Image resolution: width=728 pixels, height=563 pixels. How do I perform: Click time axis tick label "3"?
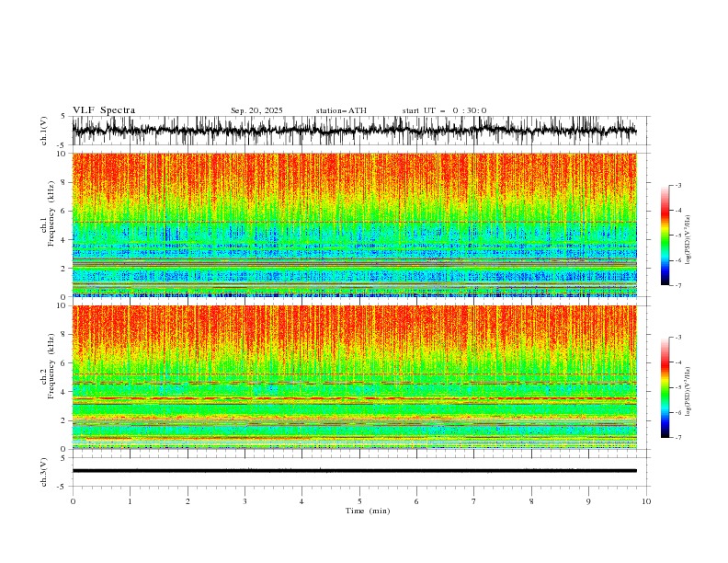point(245,501)
